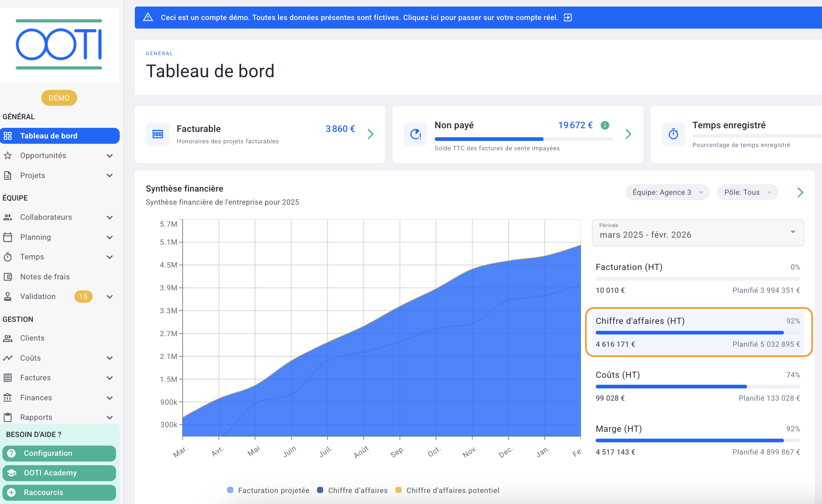
Task: Click the warning triangle icon in banner
Action: click(148, 18)
